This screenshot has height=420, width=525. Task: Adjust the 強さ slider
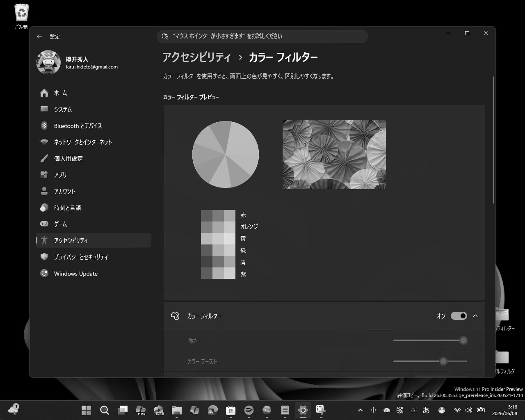coord(430,340)
